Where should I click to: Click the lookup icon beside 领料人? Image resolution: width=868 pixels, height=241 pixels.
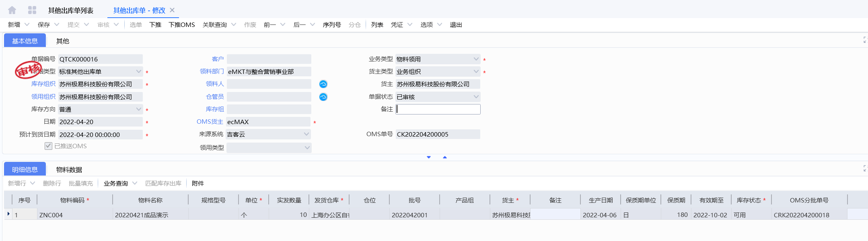coord(323,84)
